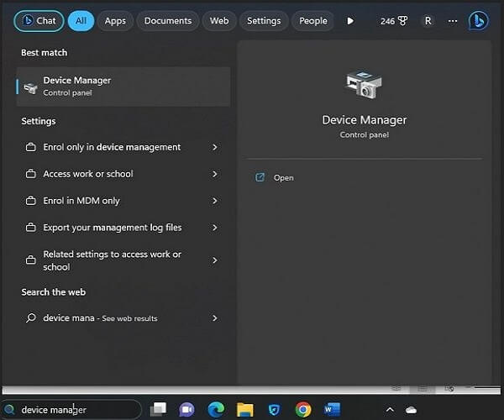Select the All filter tab
504x420 pixels.
tap(81, 21)
